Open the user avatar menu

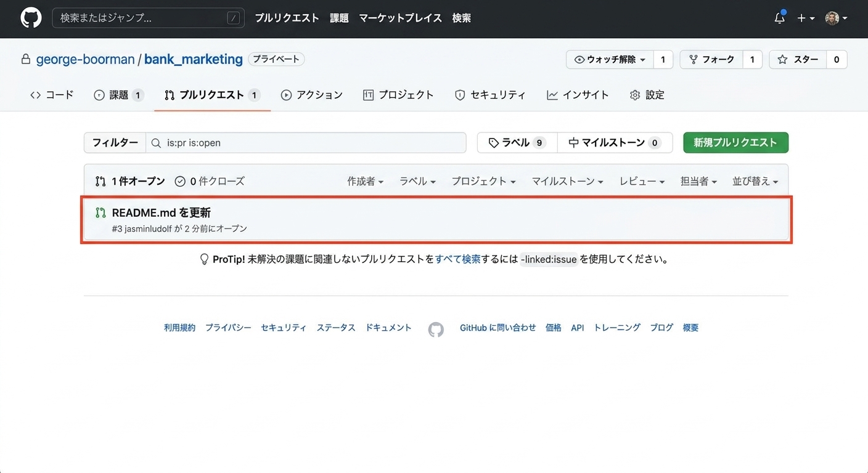(x=837, y=18)
